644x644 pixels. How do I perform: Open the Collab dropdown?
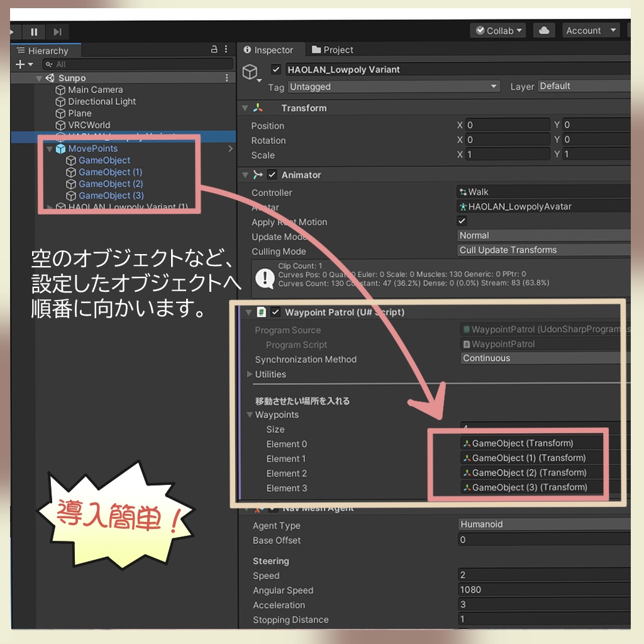(x=498, y=31)
